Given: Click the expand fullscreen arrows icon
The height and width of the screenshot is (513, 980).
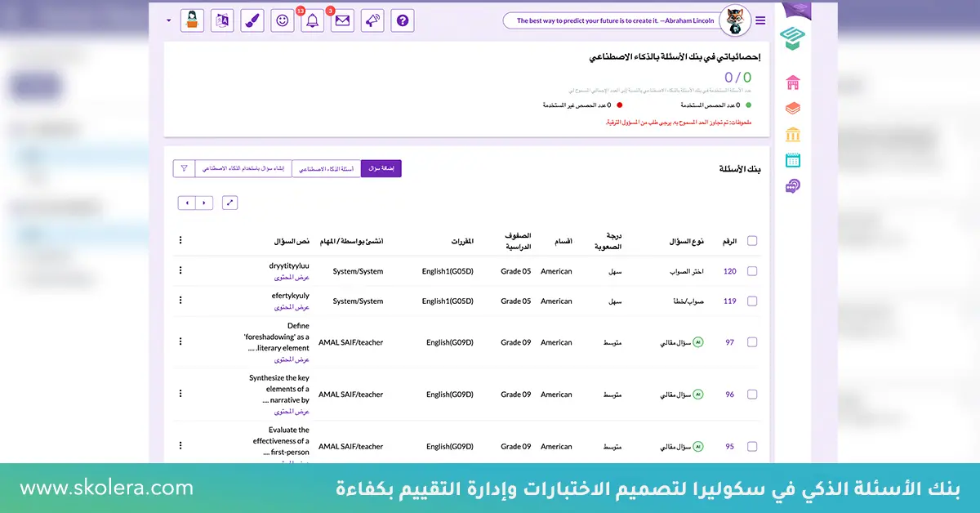Looking at the screenshot, I should click(x=229, y=203).
